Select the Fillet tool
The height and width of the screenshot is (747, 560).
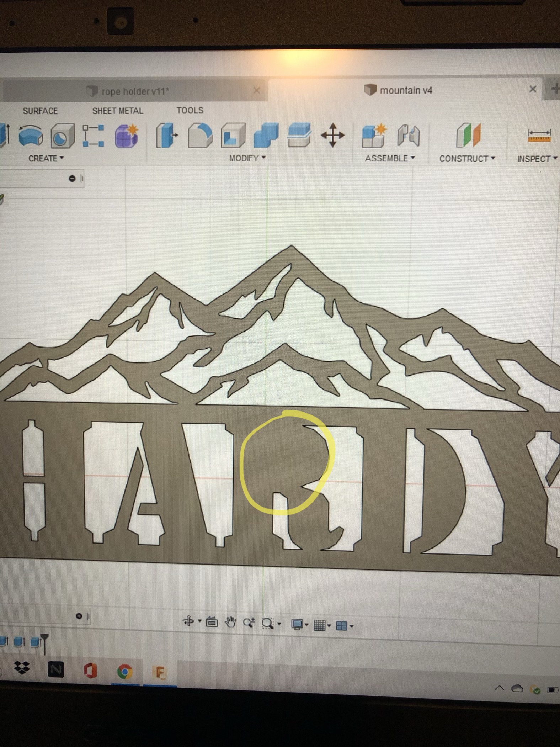pos(200,136)
